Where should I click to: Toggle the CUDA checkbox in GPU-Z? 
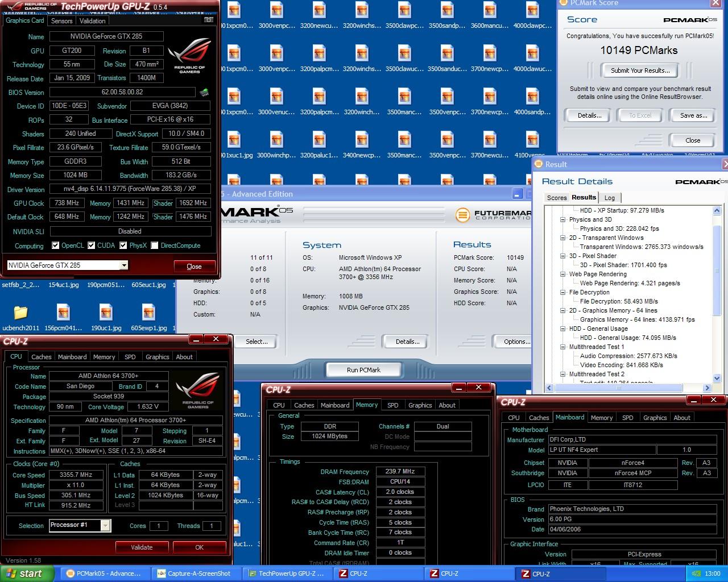point(91,246)
